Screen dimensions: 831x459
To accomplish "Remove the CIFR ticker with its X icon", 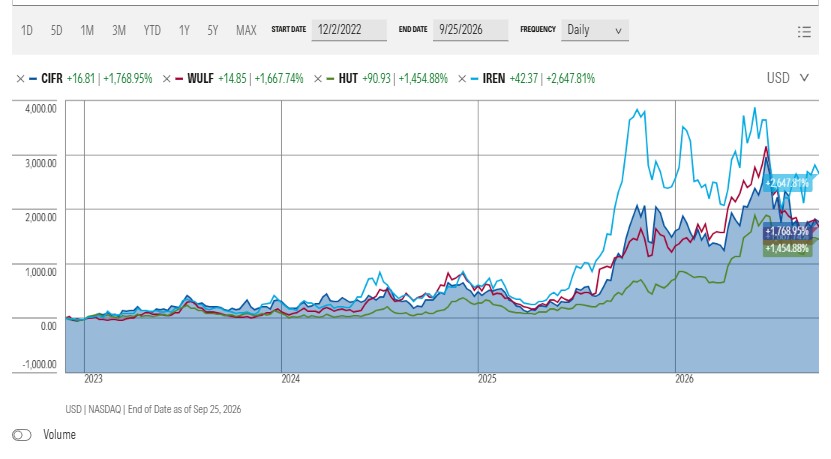I will 20,79.
